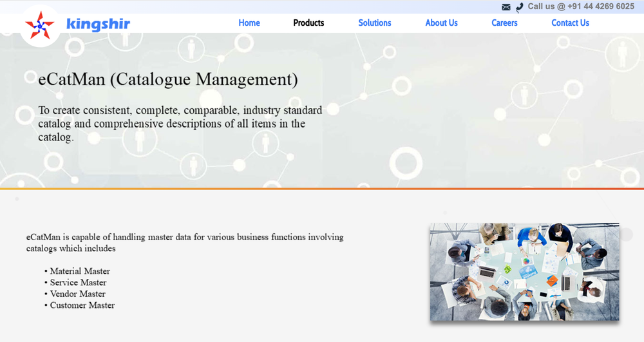Image resolution: width=644 pixels, height=342 pixels.
Task: Open the Solutions menu item
Action: (375, 23)
